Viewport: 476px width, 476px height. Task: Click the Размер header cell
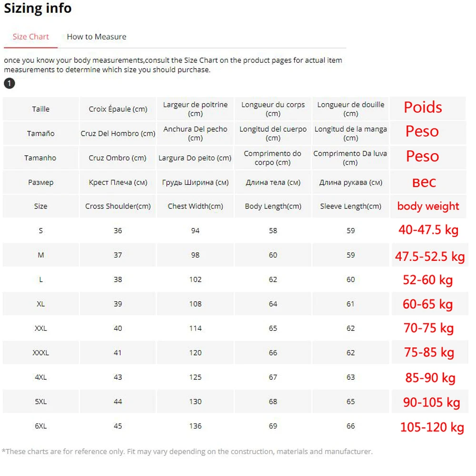tap(40, 182)
